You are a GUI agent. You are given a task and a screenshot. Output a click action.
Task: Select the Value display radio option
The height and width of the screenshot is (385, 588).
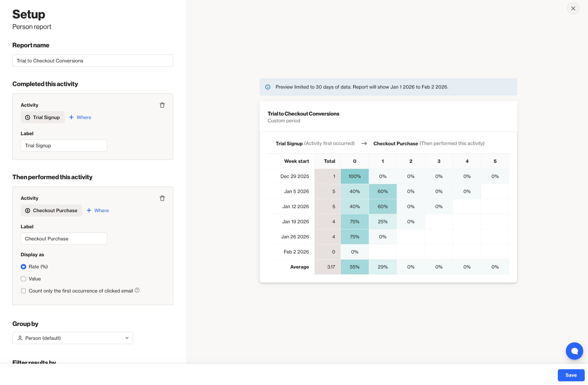24,279
